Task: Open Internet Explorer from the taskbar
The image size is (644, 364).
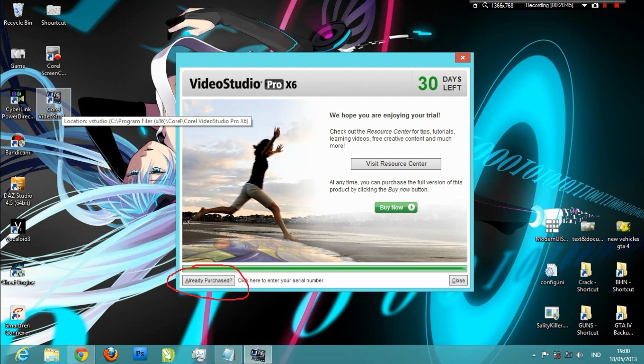Action: pos(22,354)
